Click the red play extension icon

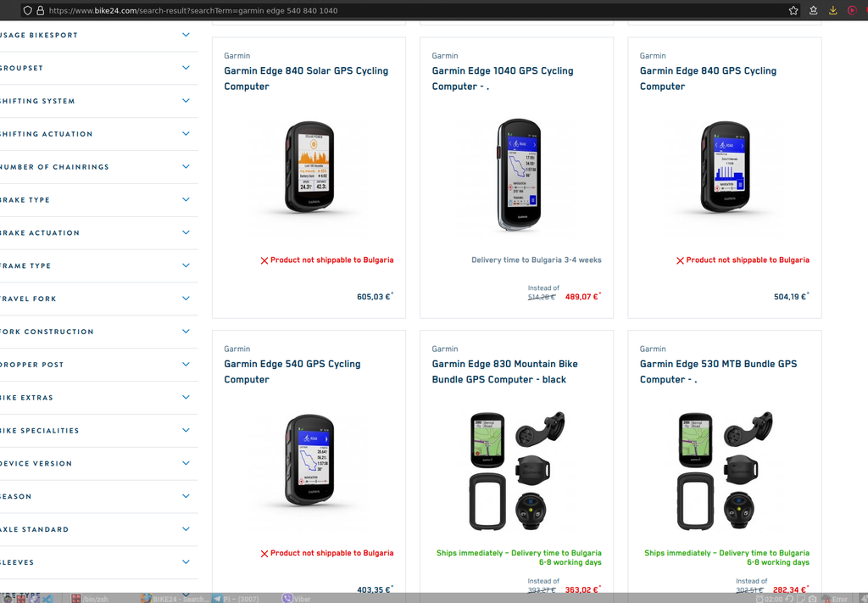point(853,10)
